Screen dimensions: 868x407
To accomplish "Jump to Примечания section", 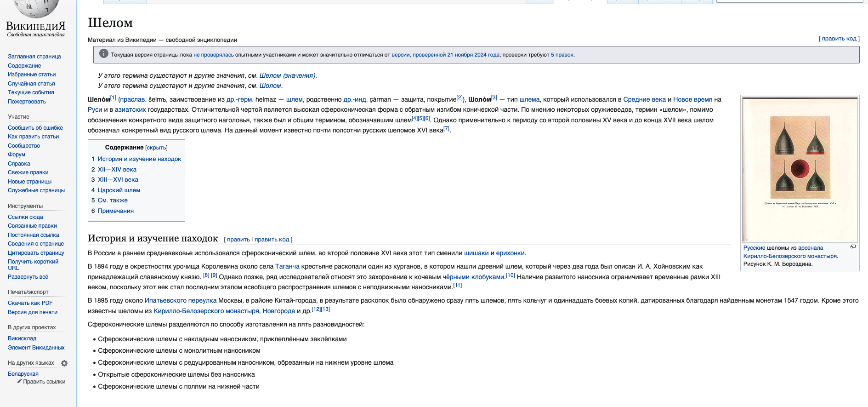I will pyautogui.click(x=116, y=211).
